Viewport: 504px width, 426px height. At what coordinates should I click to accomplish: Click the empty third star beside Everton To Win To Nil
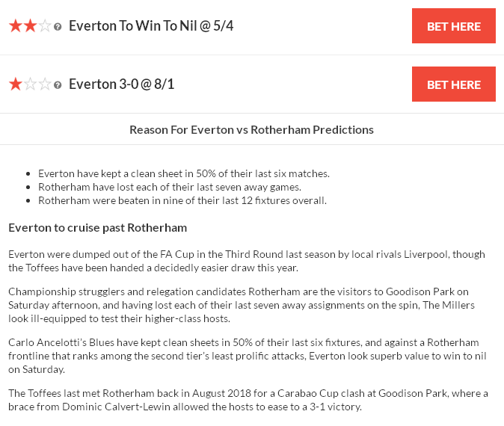pyautogui.click(x=45, y=26)
